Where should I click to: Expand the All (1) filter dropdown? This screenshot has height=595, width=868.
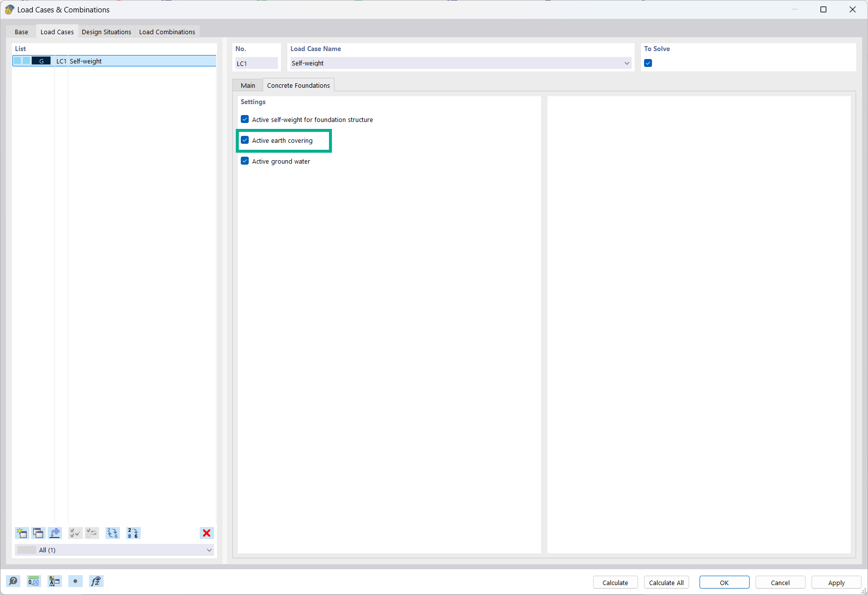pos(209,550)
